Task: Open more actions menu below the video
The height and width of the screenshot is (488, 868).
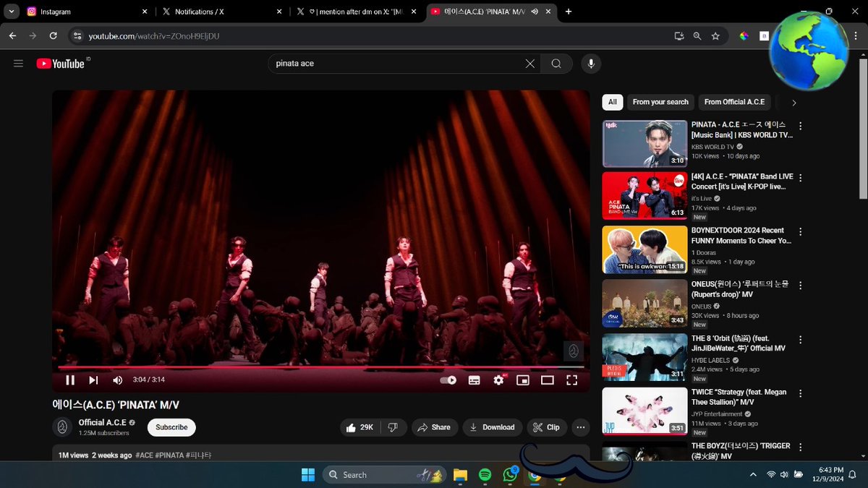Action: click(581, 427)
